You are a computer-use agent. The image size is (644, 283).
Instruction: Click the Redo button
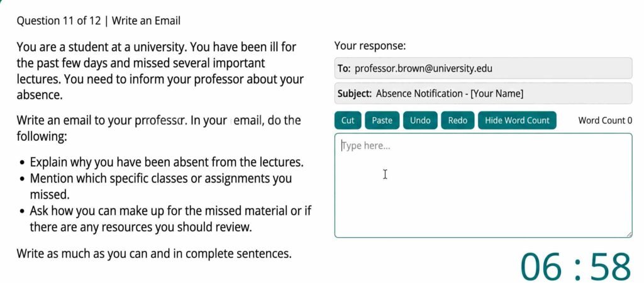point(457,120)
